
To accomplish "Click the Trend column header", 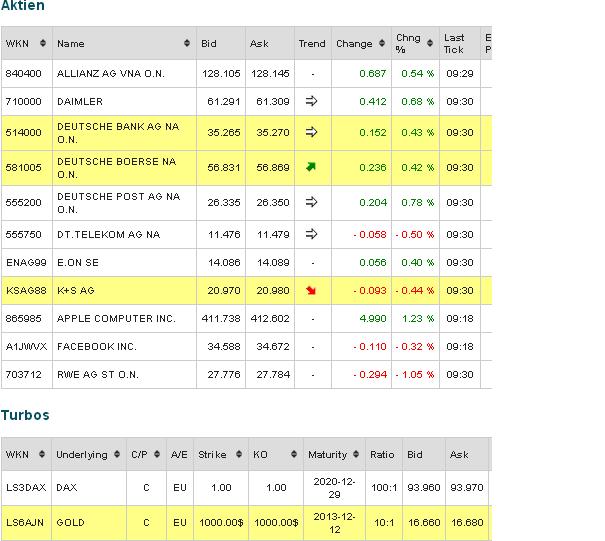I will pyautogui.click(x=313, y=43).
